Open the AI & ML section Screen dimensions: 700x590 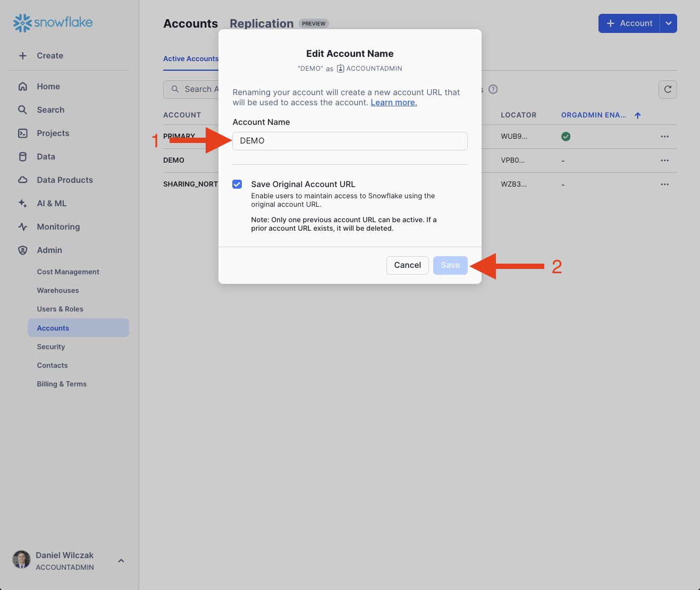tap(51, 204)
